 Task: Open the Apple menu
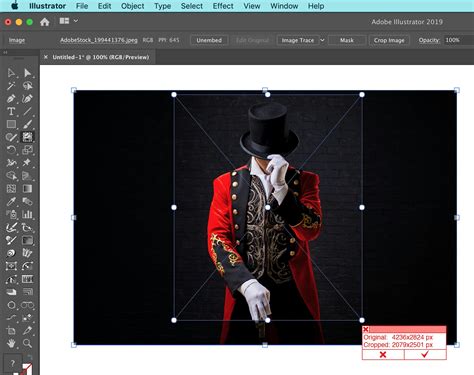tap(15, 6)
